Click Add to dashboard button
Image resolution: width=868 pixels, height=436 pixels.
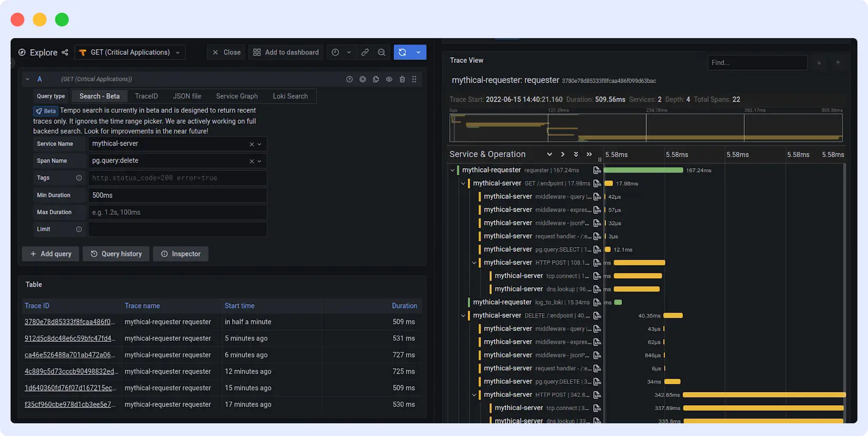tap(286, 52)
